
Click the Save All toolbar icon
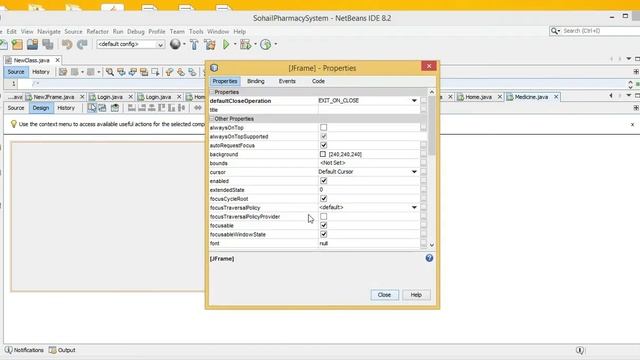click(48, 44)
